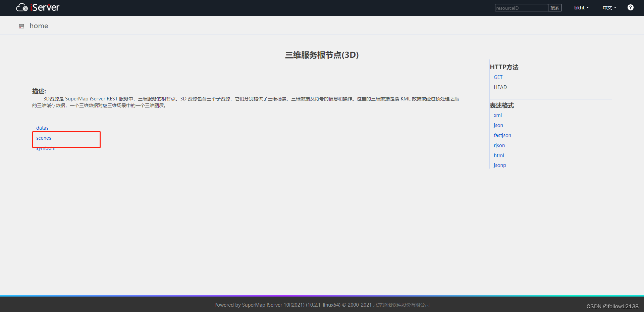Select the jsonp representation format
The height and width of the screenshot is (312, 644).
click(500, 165)
